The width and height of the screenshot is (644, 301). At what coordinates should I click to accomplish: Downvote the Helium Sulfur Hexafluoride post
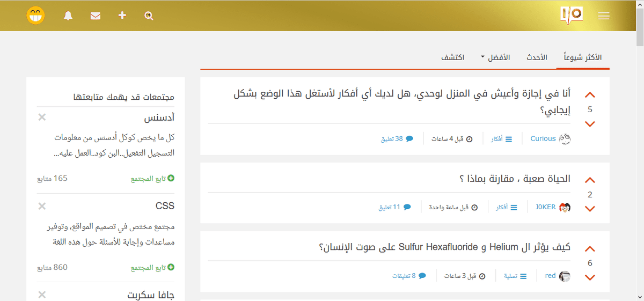[x=590, y=277]
